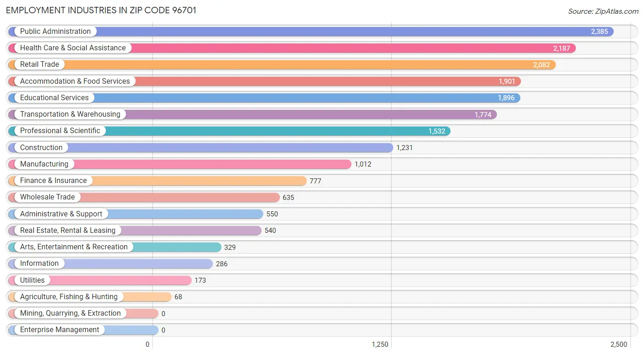Click the 1,231 value beside Construction bar

(x=404, y=148)
